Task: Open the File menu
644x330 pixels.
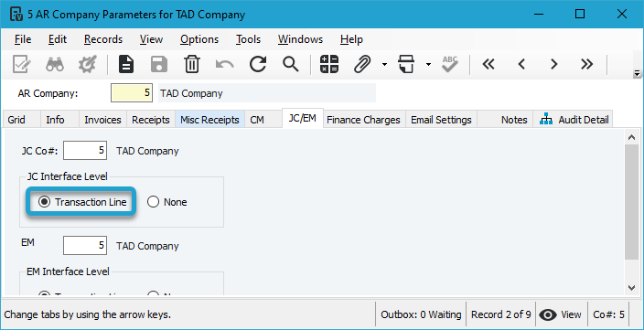Action: point(23,39)
